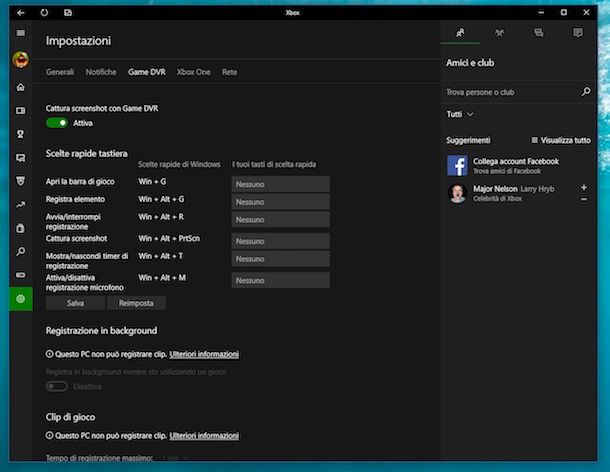Open Ulteriori informazioni link under Clip di gioco

tap(204, 435)
